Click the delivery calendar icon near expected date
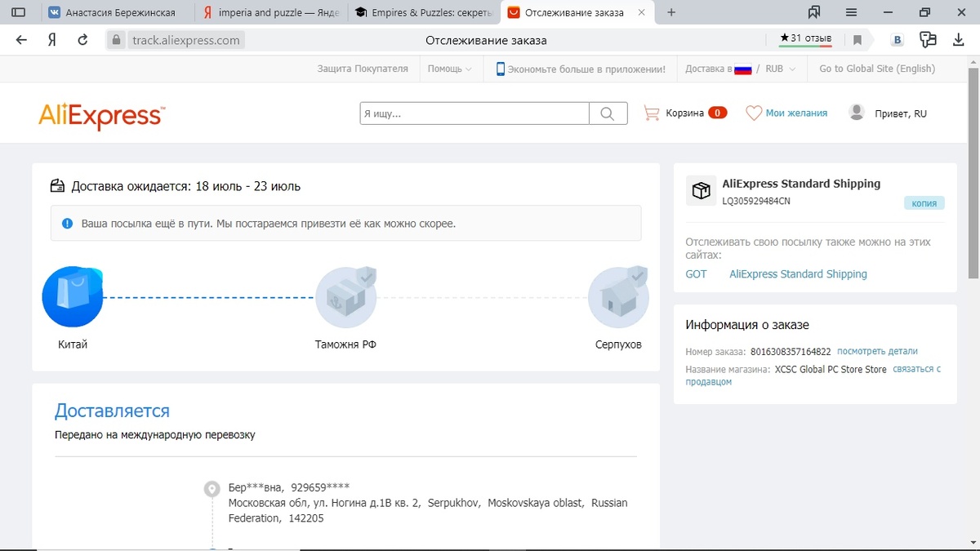This screenshot has height=551, width=980. [58, 186]
